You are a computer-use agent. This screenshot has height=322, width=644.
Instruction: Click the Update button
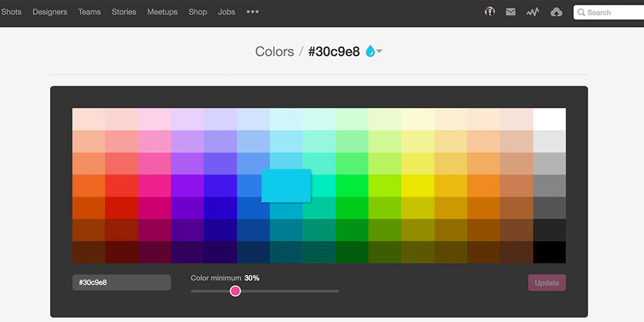(x=547, y=283)
